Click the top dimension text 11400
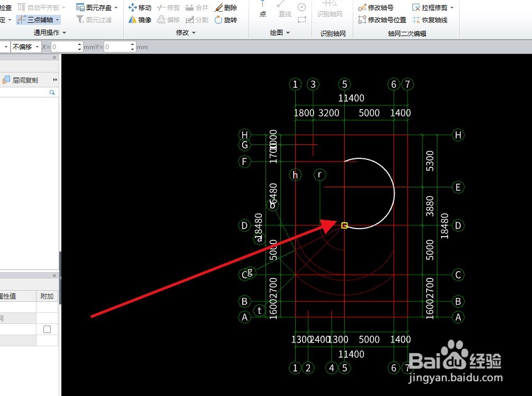The width and height of the screenshot is (532, 396). [351, 98]
